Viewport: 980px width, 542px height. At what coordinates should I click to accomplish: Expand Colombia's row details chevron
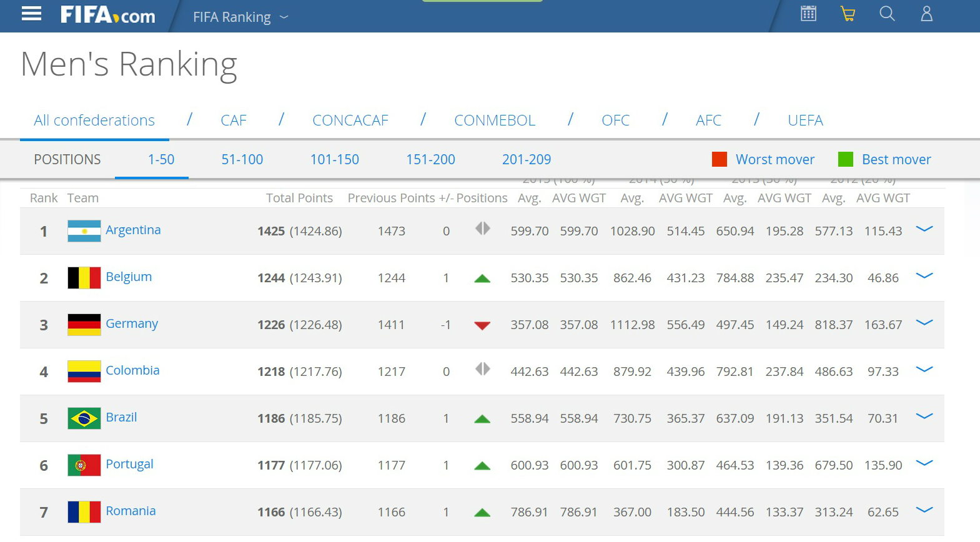click(x=924, y=370)
